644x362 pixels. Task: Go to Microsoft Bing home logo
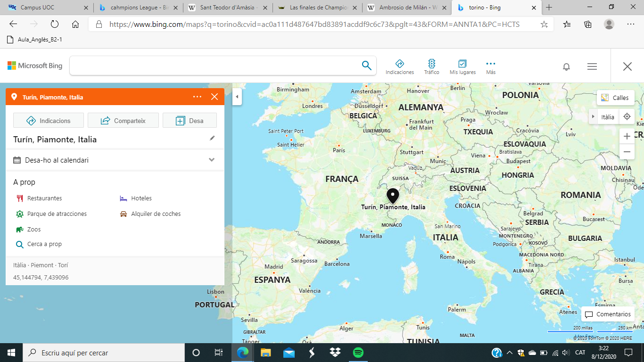(35, 66)
